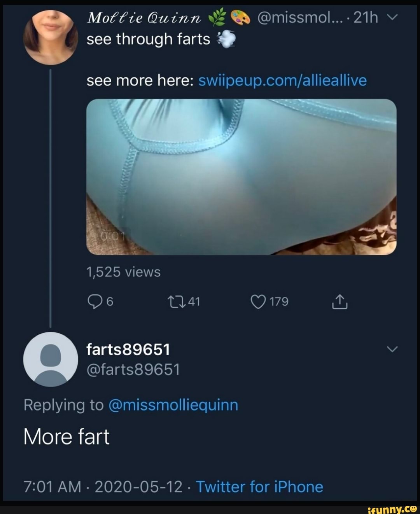The image size is (420, 514).
Task: Select the farts89651 display name
Action: (x=128, y=350)
